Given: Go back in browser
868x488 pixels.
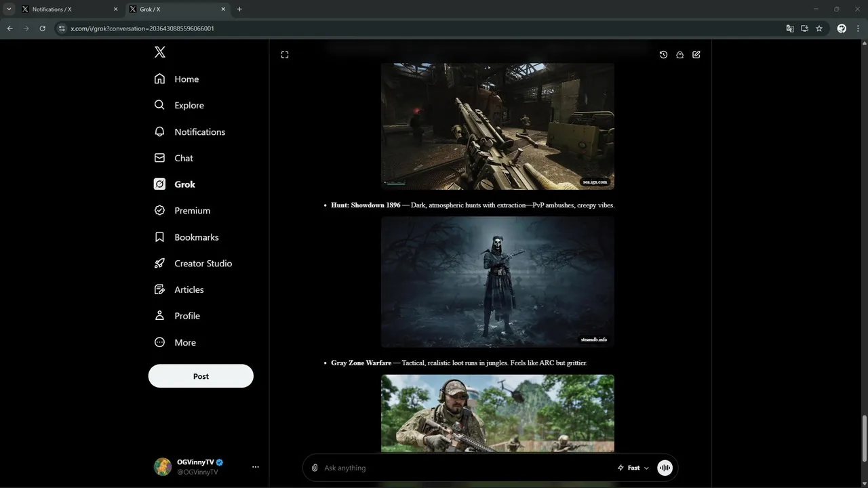Looking at the screenshot, I should pos(9,28).
